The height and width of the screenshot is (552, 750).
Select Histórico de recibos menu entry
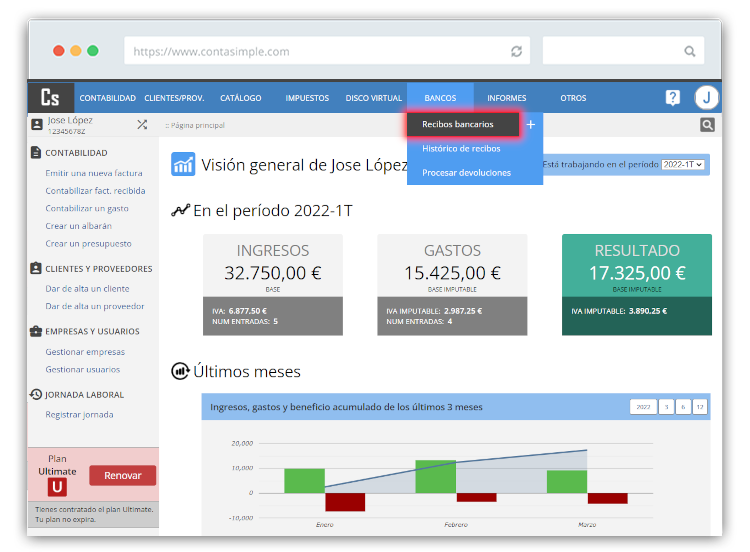click(x=461, y=149)
